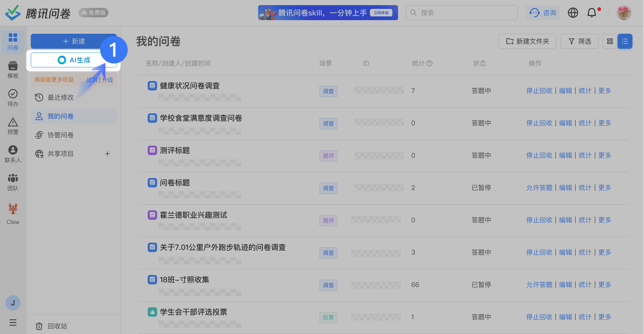Image resolution: width=644 pixels, height=334 pixels.
Task: Click the 升级 upgrade link
Action: click(x=108, y=80)
